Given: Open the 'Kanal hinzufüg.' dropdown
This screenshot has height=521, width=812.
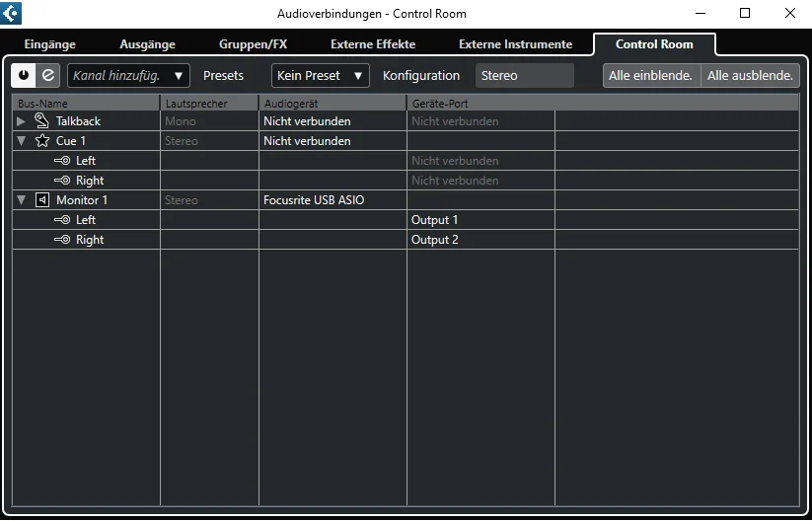Looking at the screenshot, I should (128, 76).
